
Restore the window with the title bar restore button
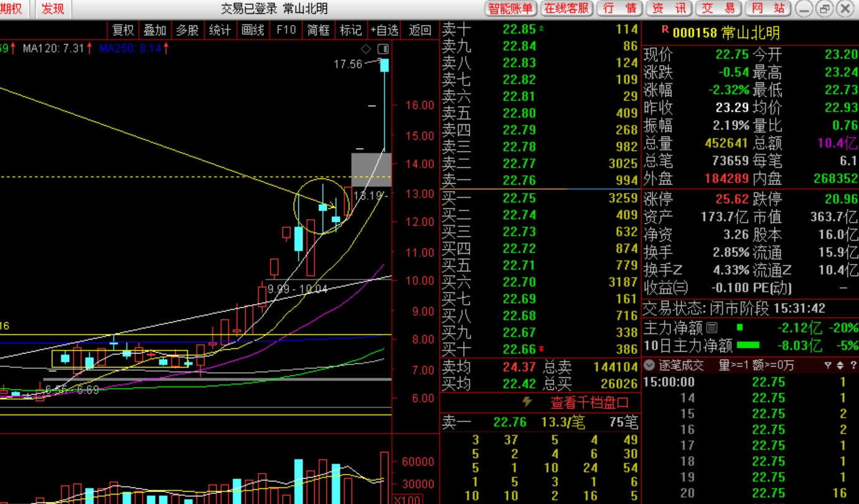coord(824,9)
